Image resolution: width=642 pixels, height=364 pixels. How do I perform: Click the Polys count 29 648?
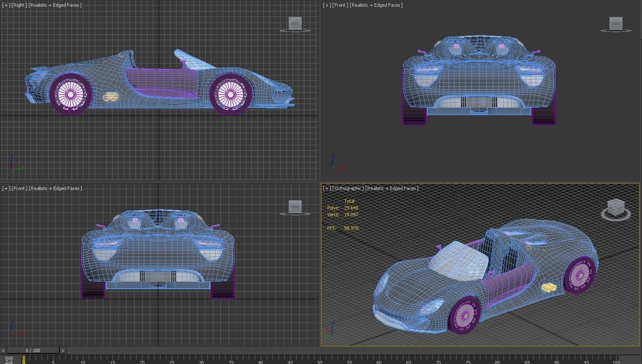tap(351, 208)
